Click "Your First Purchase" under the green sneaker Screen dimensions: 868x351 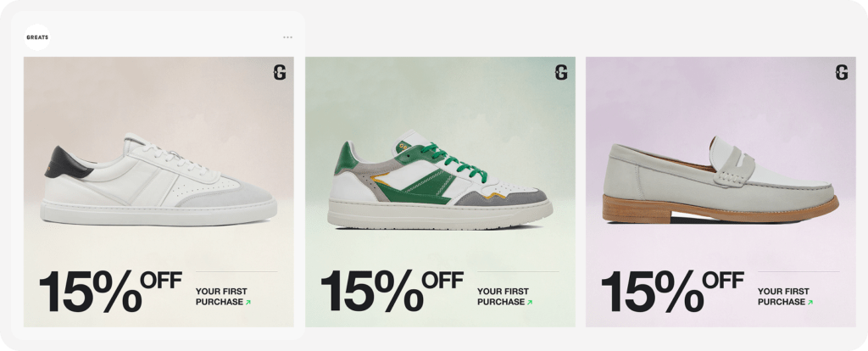[502, 296]
